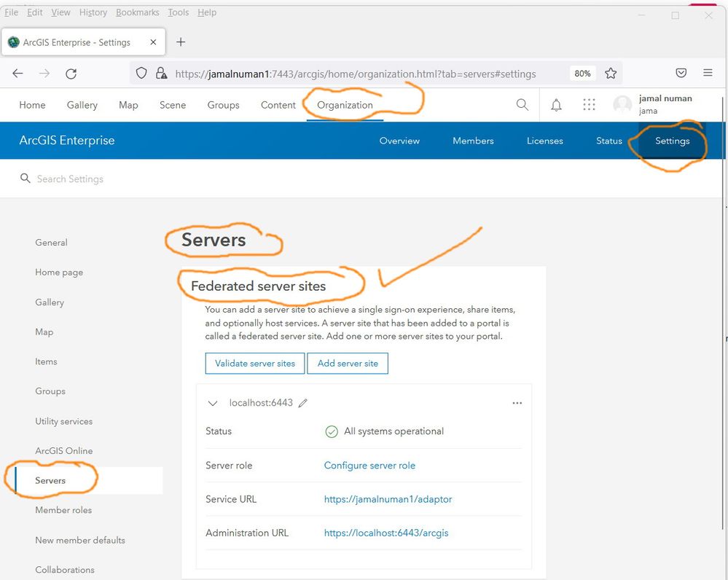728x580 pixels.
Task: Switch to the Members tab
Action: pos(473,141)
